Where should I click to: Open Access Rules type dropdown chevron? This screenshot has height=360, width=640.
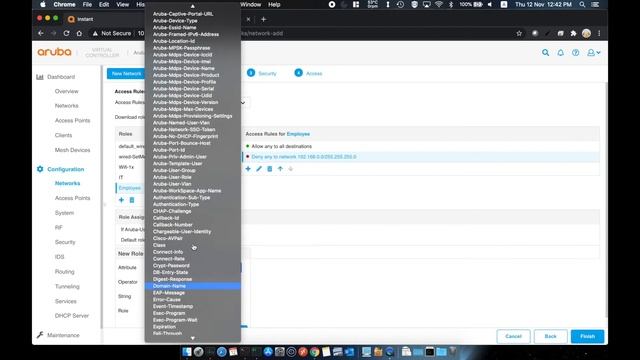pos(243,102)
